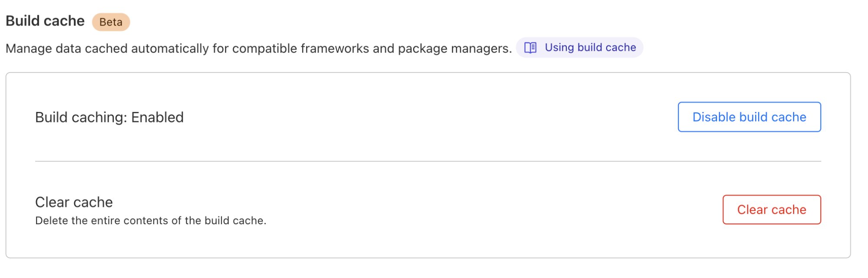Click the open book documentation icon
Screen dimensions: 868x278
click(530, 48)
